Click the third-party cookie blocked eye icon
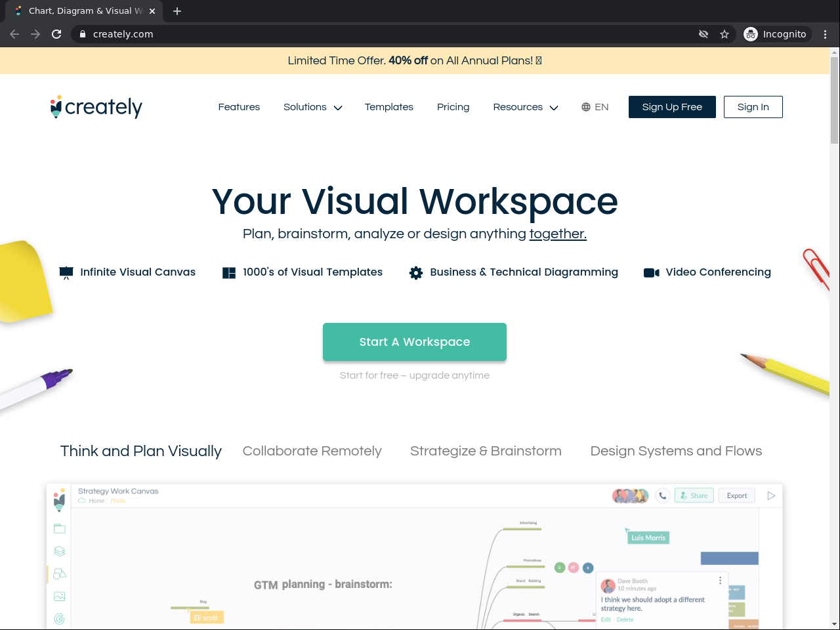Viewport: 840px width, 630px height. click(x=703, y=34)
